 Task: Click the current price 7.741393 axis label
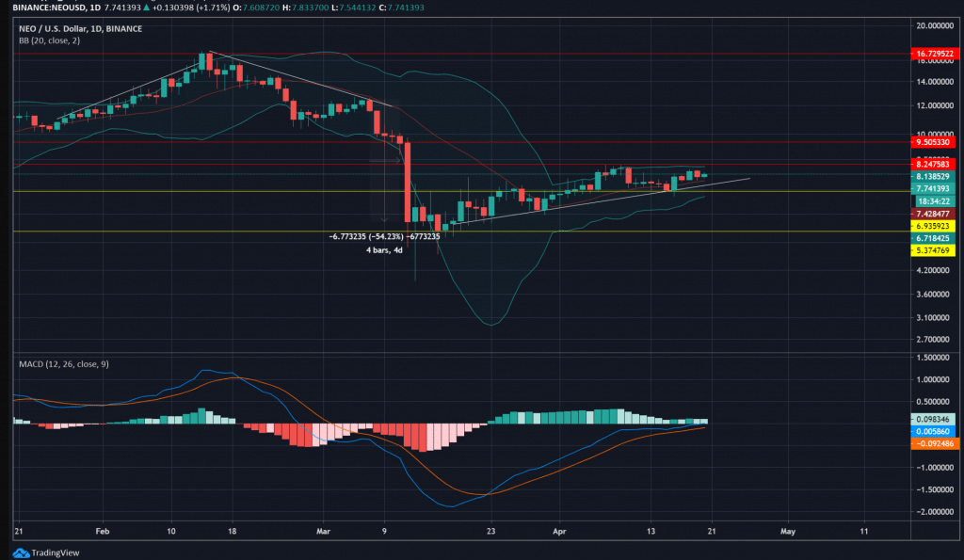(933, 189)
